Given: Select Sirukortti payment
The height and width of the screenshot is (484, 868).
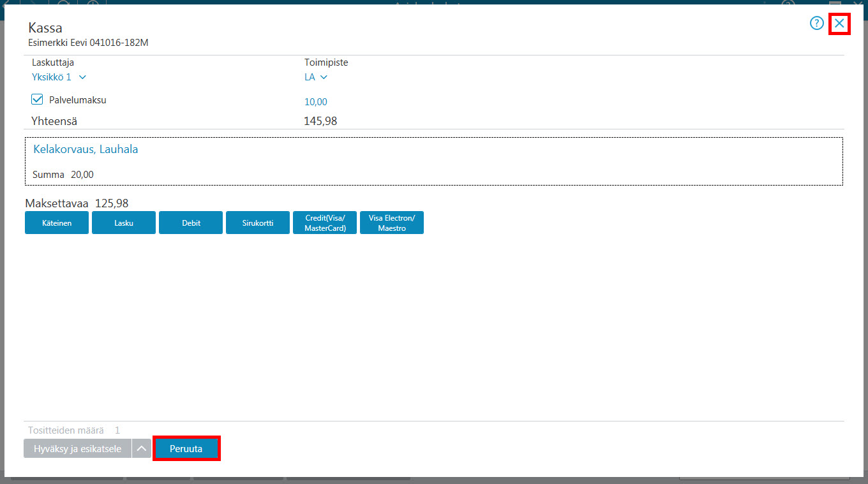Looking at the screenshot, I should pyautogui.click(x=258, y=223).
